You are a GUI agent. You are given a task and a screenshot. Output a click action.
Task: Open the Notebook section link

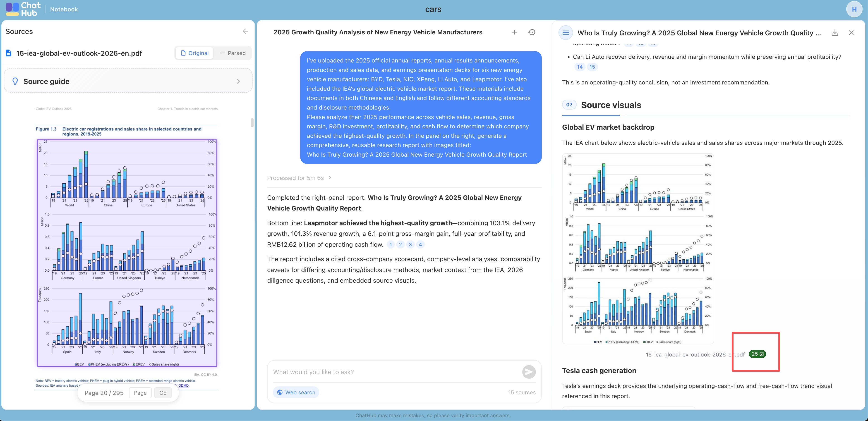[x=64, y=10]
